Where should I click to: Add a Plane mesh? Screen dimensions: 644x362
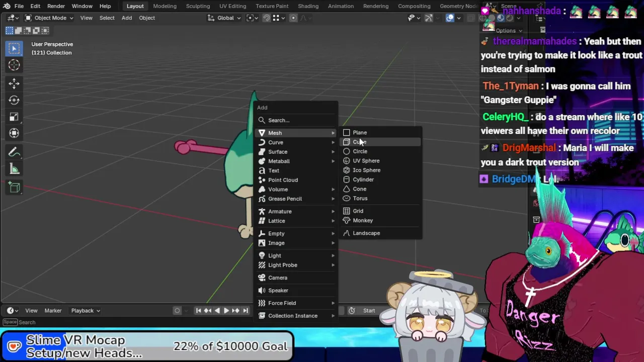[x=380, y=133]
